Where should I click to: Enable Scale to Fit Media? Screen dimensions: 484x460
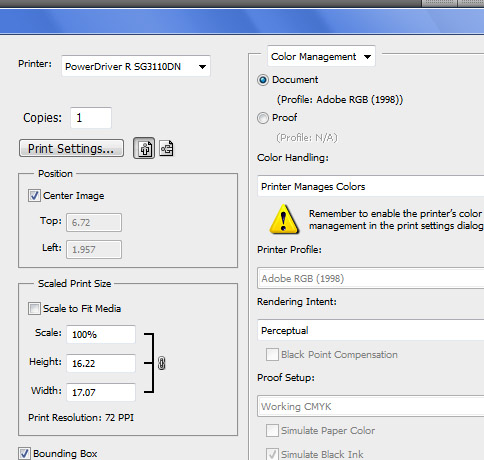[x=34, y=308]
